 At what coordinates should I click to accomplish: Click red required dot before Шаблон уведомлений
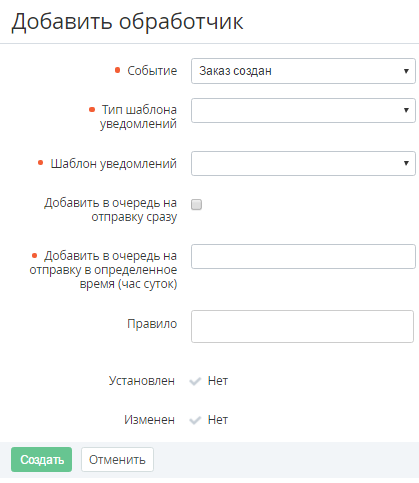(41, 163)
